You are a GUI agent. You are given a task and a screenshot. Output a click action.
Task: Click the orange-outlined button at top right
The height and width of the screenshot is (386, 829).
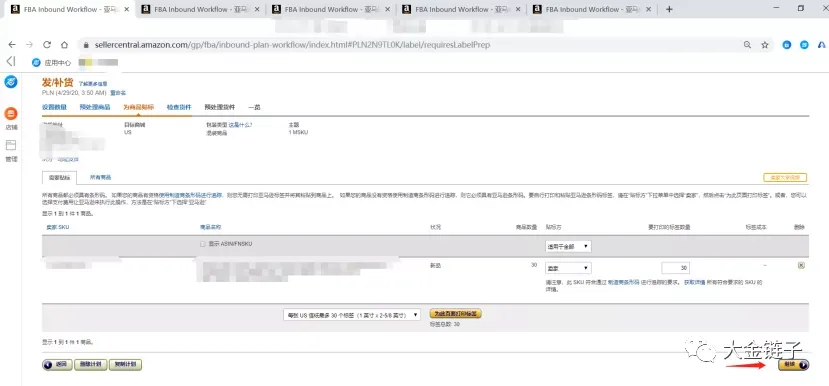click(x=785, y=178)
